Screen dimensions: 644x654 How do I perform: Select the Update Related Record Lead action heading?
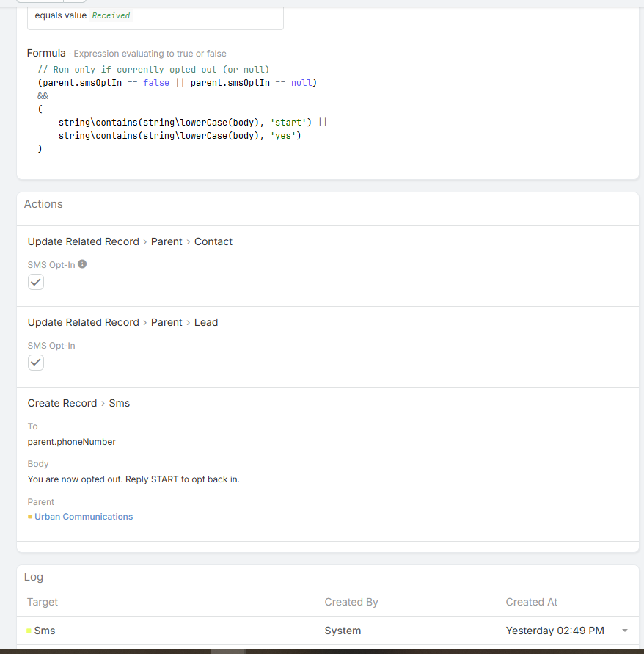coord(122,322)
